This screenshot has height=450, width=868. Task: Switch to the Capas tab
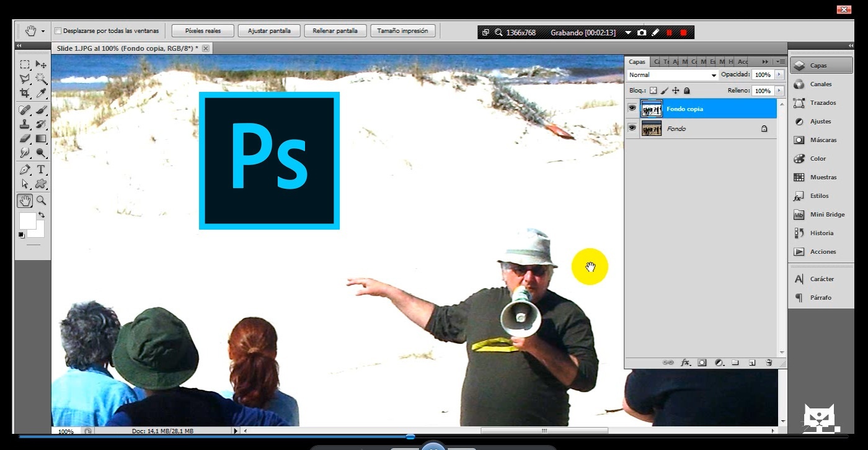pyautogui.click(x=637, y=61)
